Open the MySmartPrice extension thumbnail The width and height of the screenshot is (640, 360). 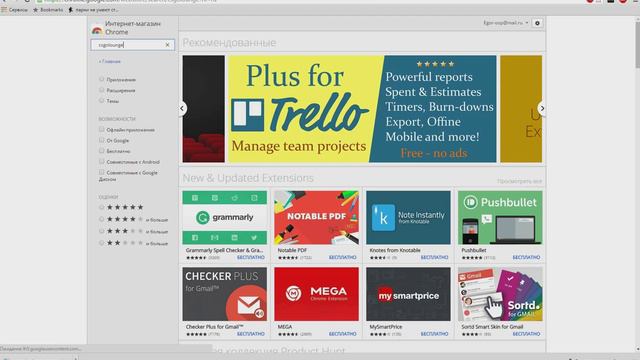[x=408, y=294]
